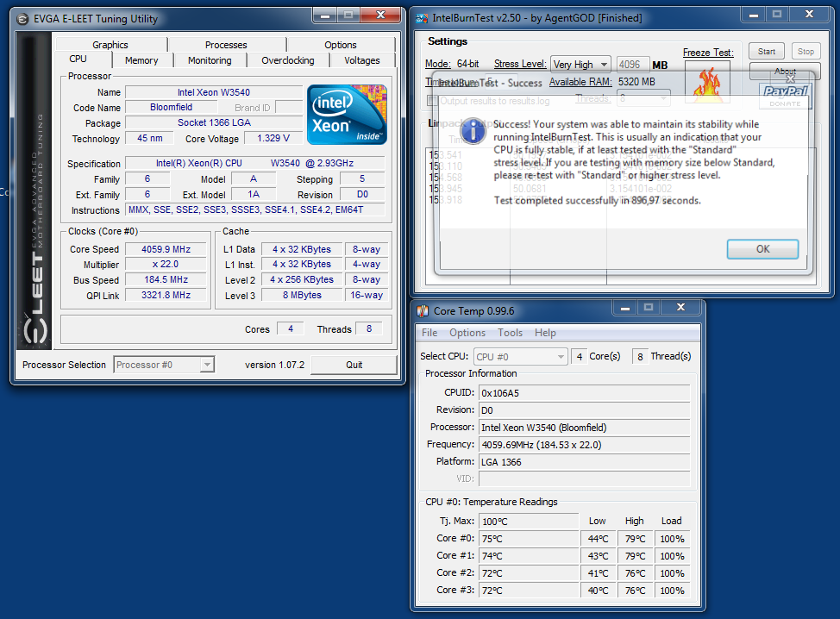Screen dimensions: 840x619
Task: Click the IntelBurnTest flame icon
Action: (x=707, y=82)
